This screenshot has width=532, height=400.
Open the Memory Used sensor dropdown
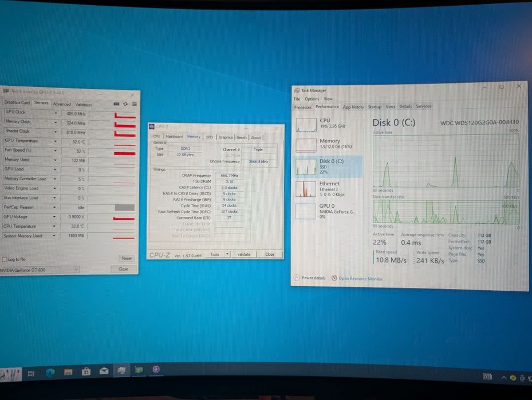55,160
